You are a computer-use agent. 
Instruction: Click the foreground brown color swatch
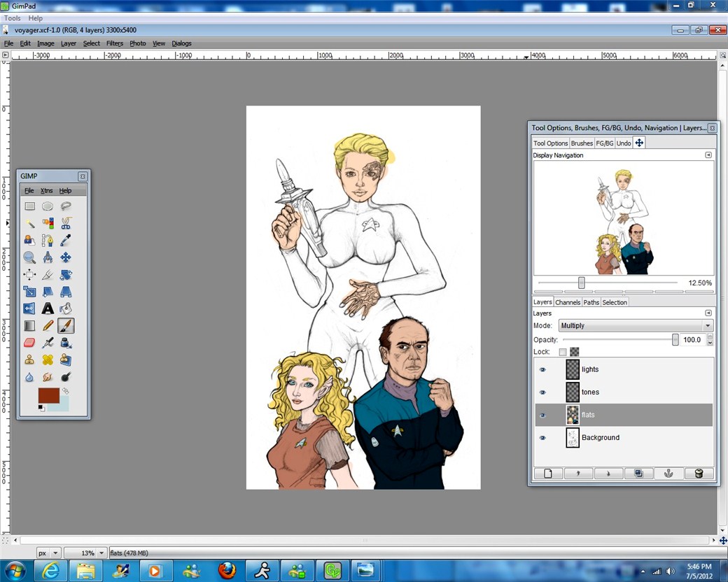point(49,395)
